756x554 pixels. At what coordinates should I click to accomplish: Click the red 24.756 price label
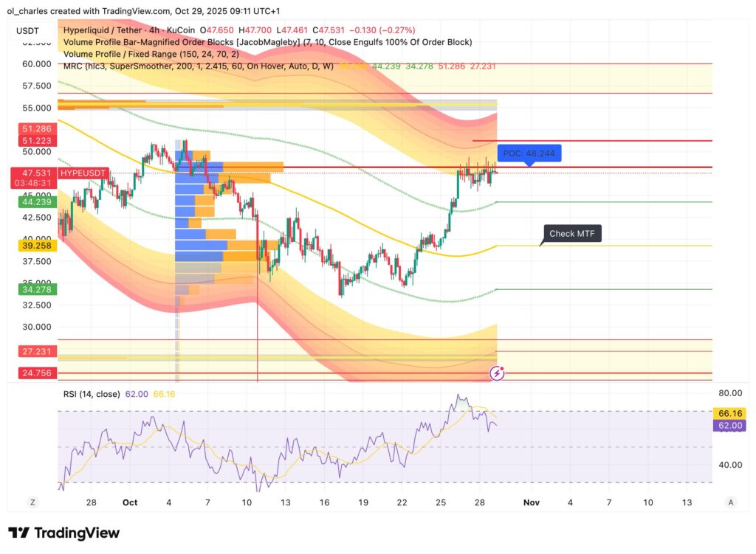click(x=35, y=373)
